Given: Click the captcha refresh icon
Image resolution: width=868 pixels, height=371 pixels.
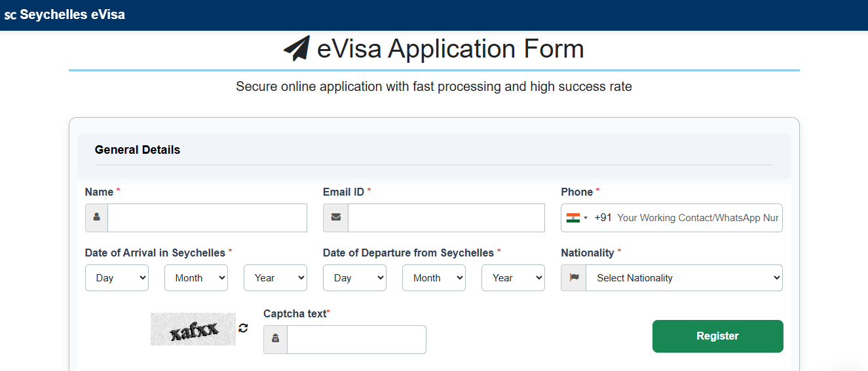Looking at the screenshot, I should point(243,328).
